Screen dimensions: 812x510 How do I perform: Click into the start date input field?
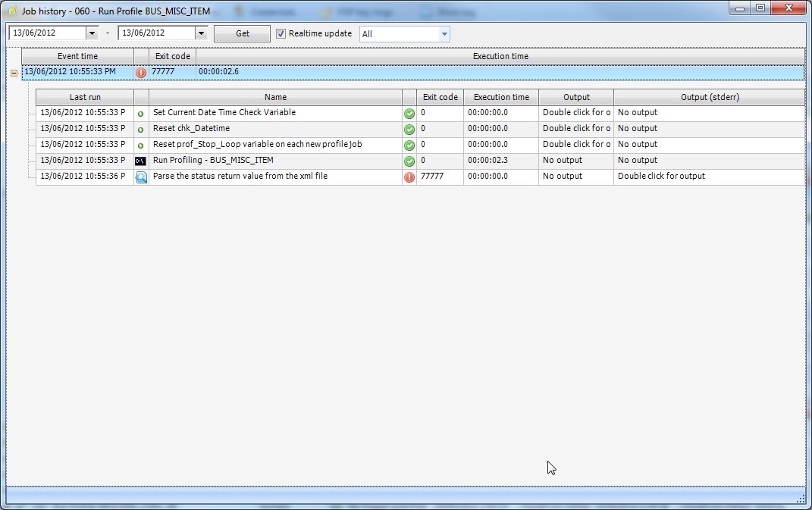tap(47, 33)
